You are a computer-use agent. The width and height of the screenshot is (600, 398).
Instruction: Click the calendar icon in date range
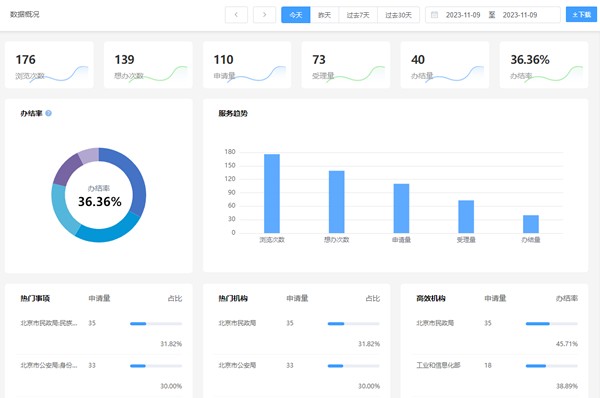(434, 15)
